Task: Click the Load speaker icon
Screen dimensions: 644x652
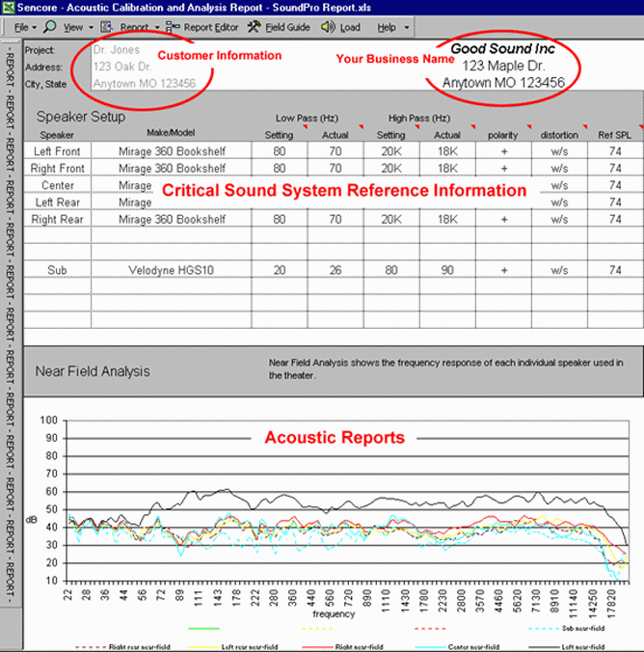Action: (328, 27)
